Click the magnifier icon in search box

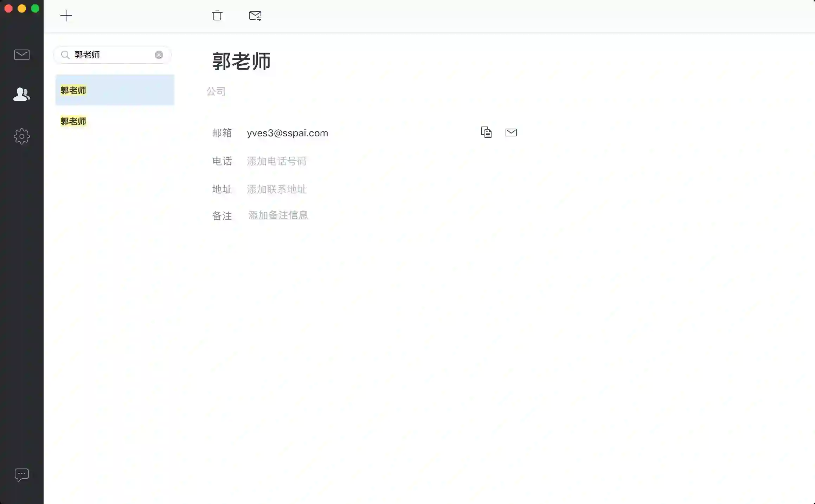[65, 55]
